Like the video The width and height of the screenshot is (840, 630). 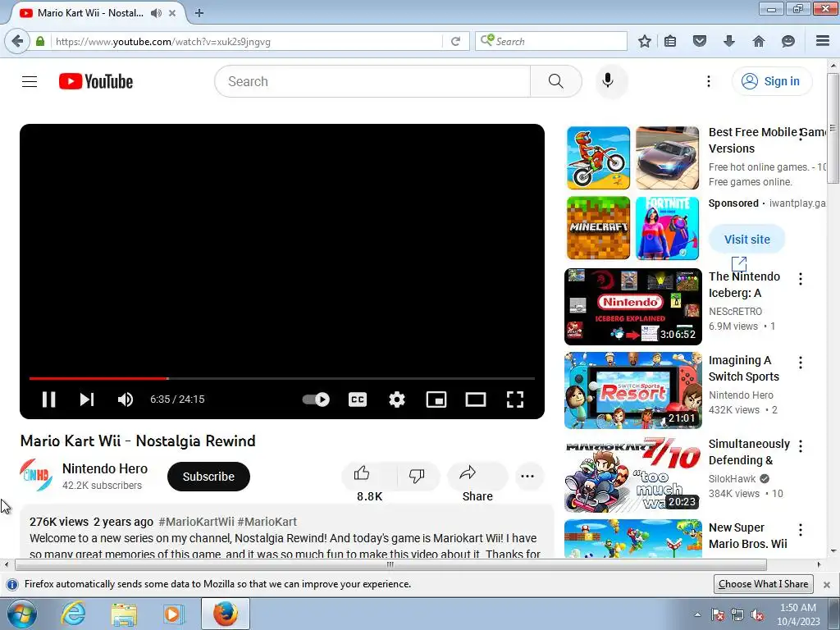click(369, 475)
